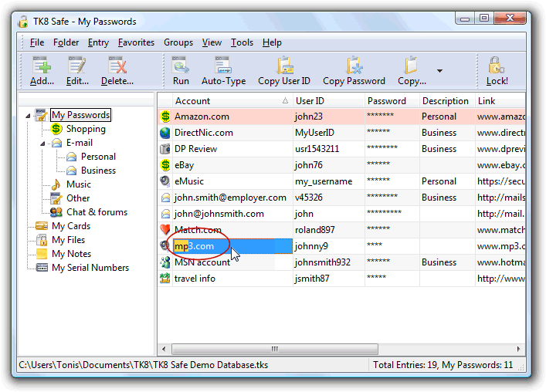Open dropdown arrow next to Copy button
The image size is (546, 392).
(x=439, y=71)
